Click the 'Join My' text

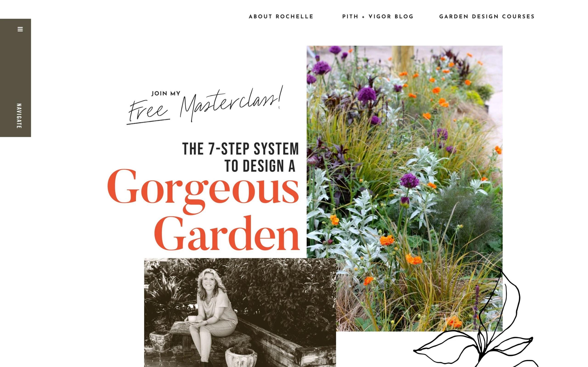166,93
